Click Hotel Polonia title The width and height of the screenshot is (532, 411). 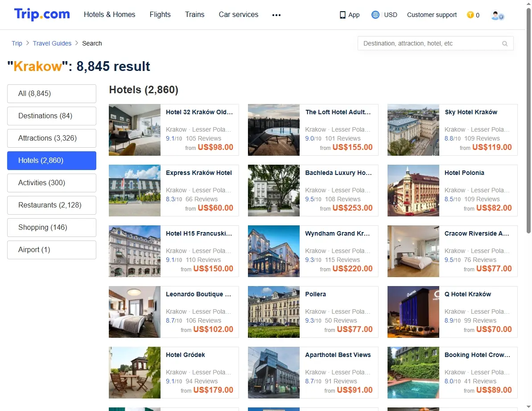[x=465, y=173]
